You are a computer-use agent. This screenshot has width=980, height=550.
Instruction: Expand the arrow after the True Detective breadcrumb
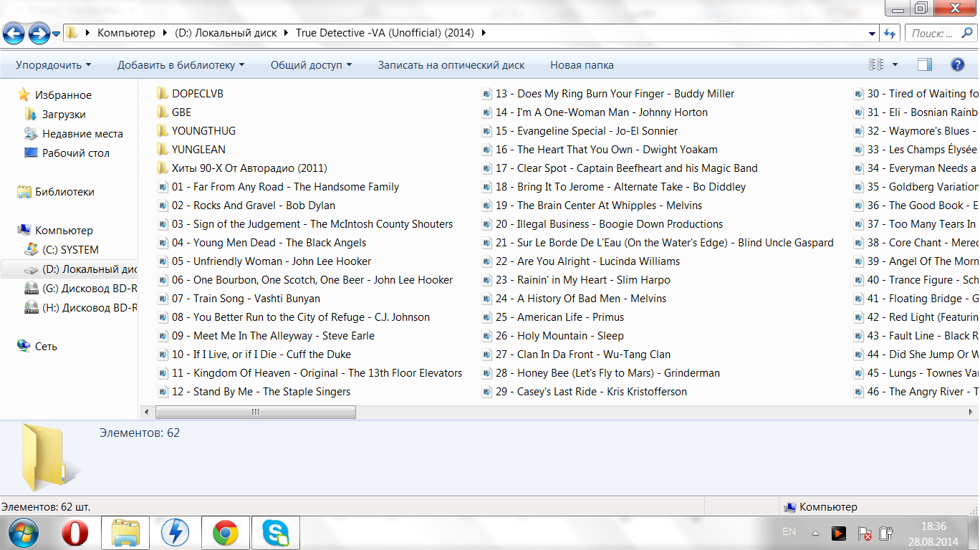pos(484,33)
